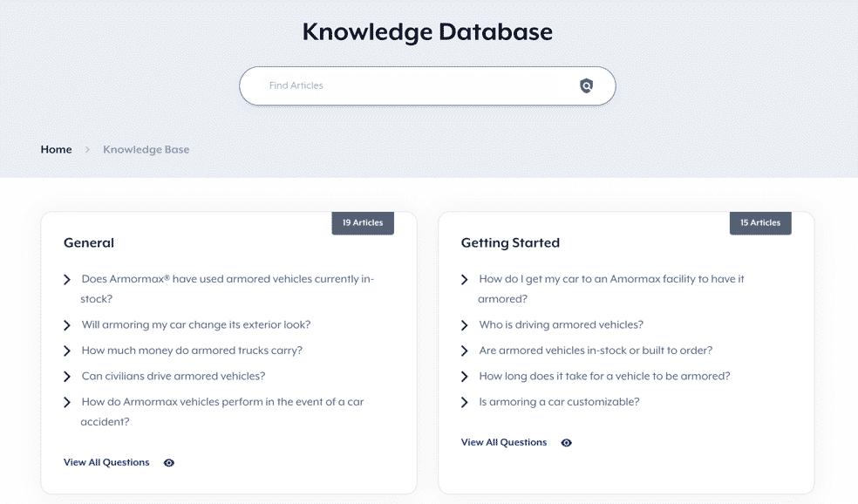The image size is (858, 504).
Task: Click chevron beside 'Are armored vehicles in-stock' question
Action: tap(464, 351)
